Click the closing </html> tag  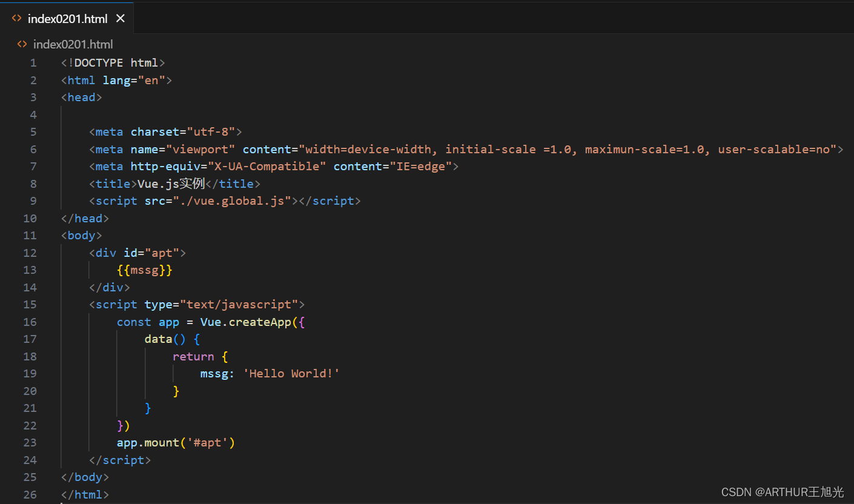[84, 494]
